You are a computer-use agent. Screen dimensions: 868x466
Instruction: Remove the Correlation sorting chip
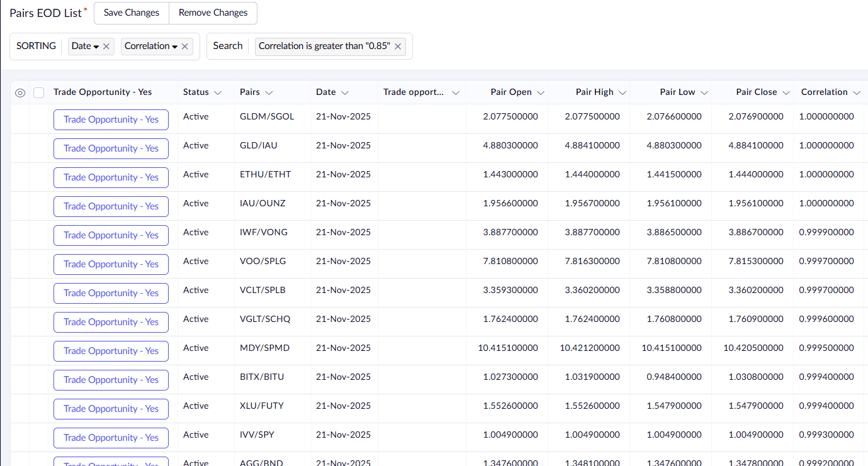pyautogui.click(x=185, y=47)
